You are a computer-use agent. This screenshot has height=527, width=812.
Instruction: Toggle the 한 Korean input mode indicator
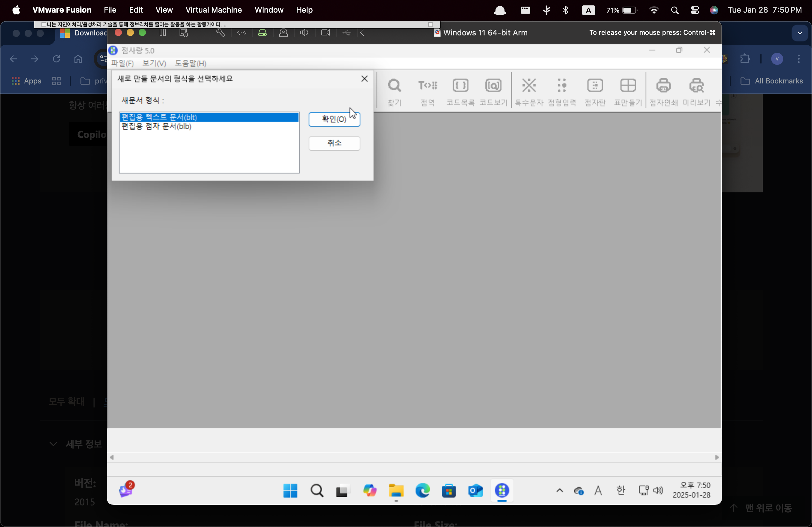[x=621, y=490]
